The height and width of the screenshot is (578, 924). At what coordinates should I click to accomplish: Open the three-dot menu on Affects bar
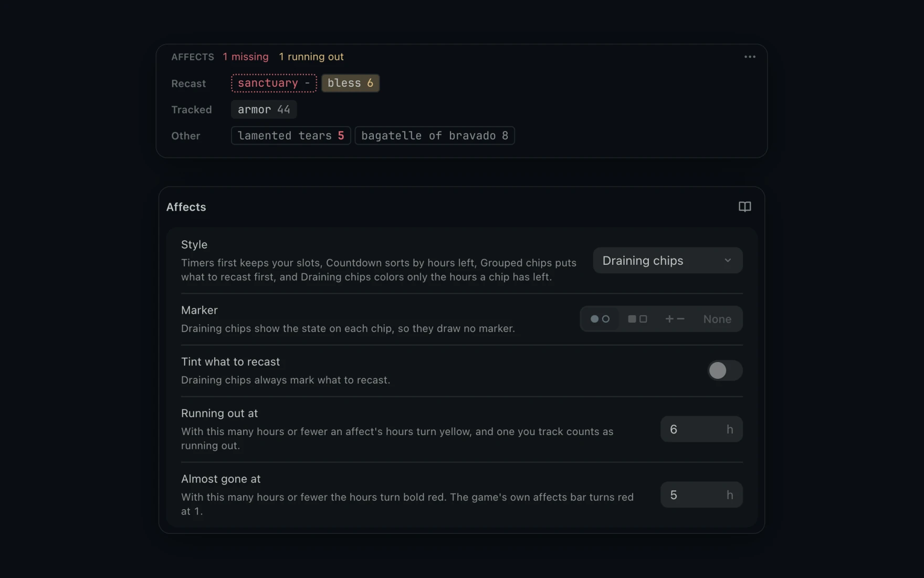[750, 57]
